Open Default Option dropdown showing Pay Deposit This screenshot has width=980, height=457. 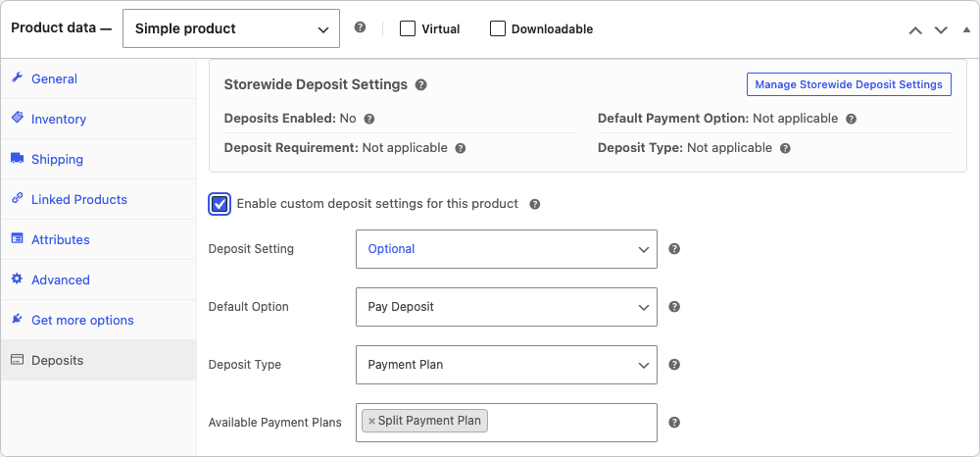tap(507, 307)
